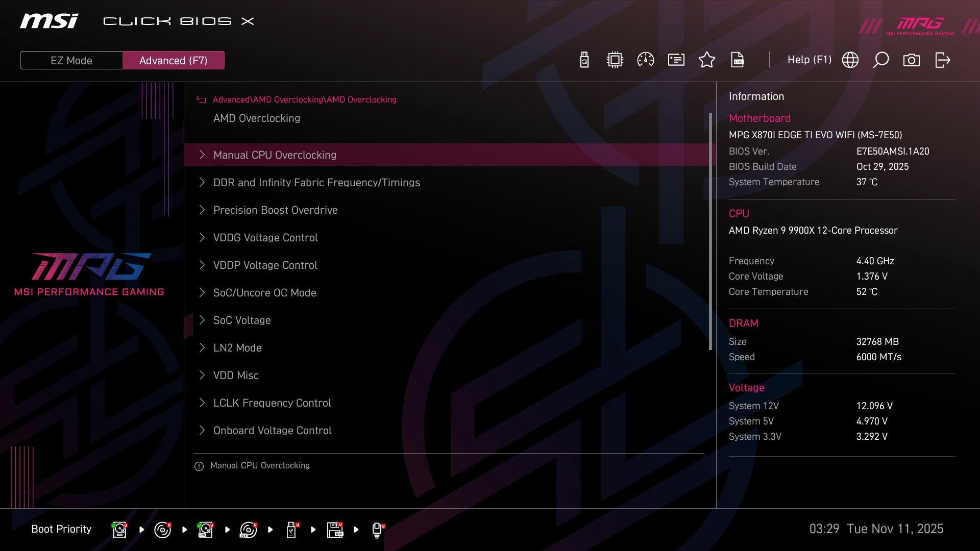Screen dimensions: 980x551
Task: Open search with the magnifier icon
Action: pyautogui.click(x=880, y=60)
